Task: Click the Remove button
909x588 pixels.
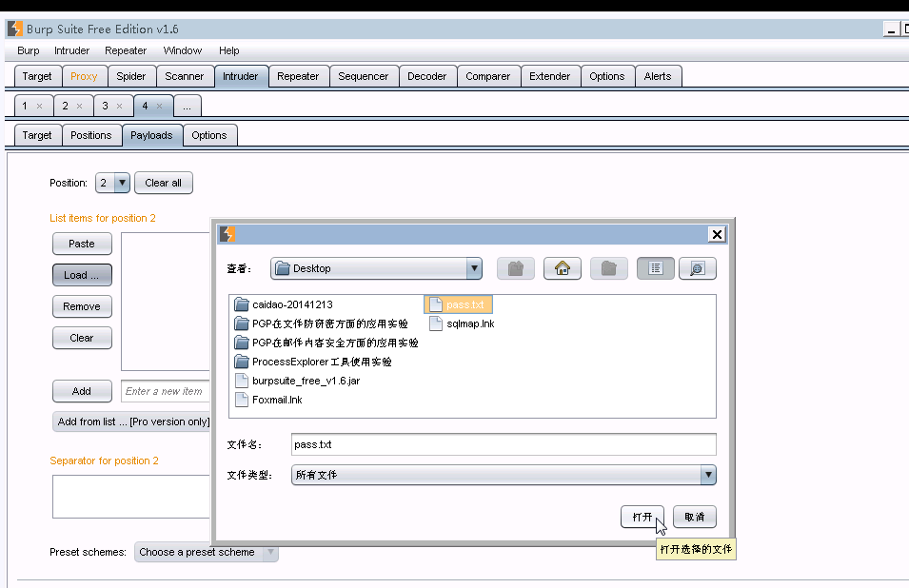Action: [x=82, y=306]
